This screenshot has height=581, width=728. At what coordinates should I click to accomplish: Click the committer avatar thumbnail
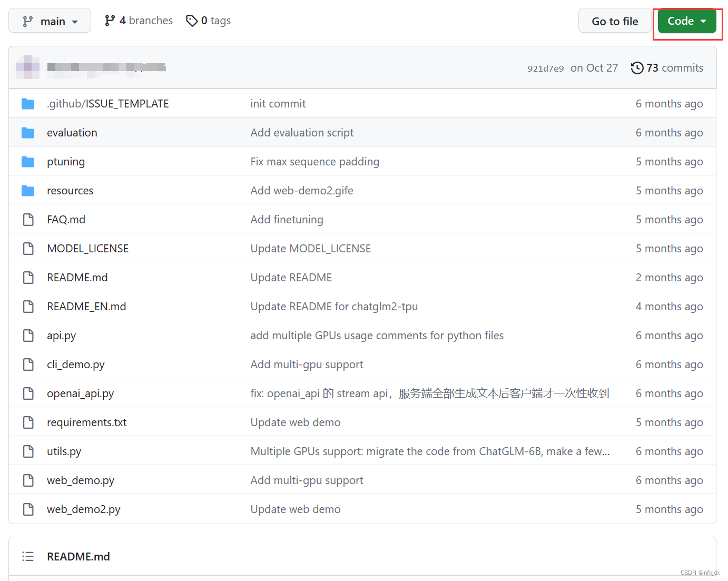tap(27, 67)
